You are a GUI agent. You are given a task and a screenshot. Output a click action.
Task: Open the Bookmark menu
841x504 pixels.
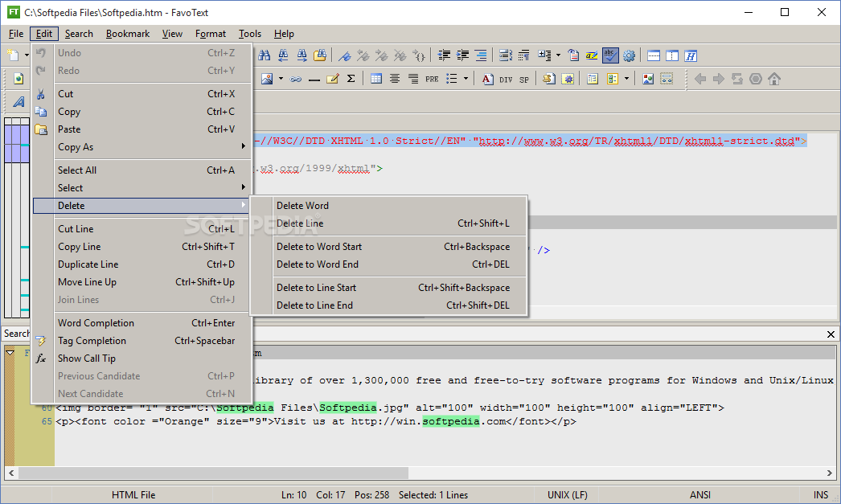click(128, 33)
